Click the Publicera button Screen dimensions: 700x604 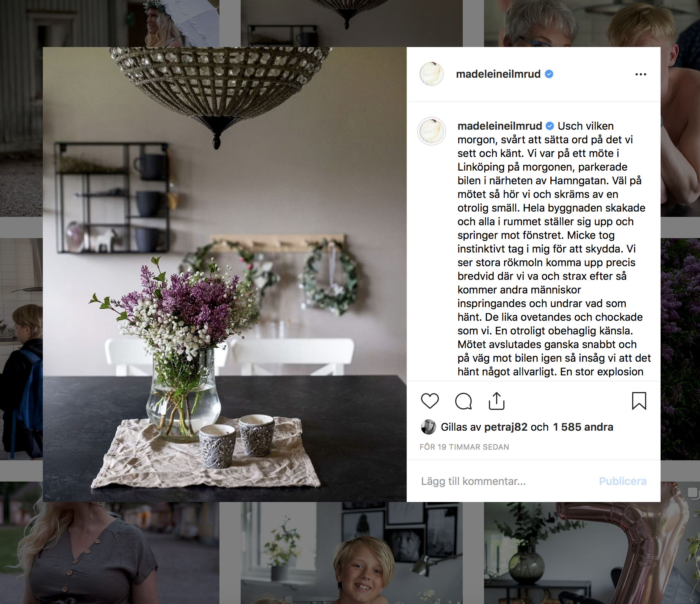623,481
